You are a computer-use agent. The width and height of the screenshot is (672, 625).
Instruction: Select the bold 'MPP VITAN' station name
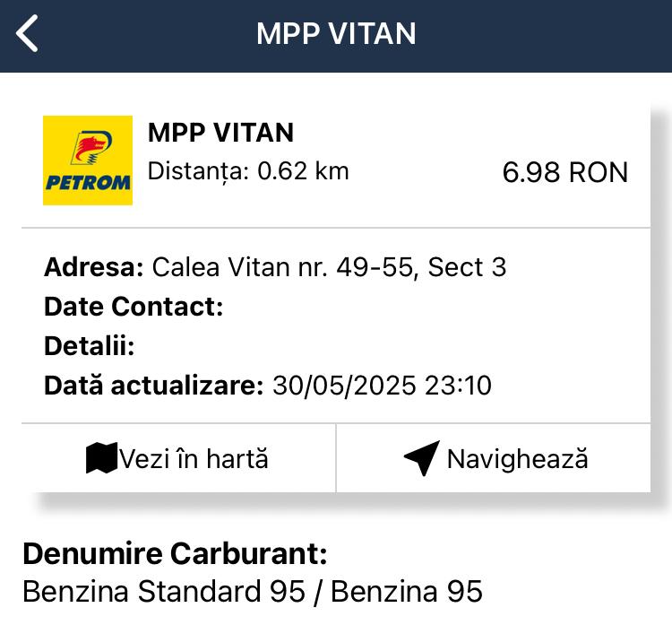coord(220,133)
